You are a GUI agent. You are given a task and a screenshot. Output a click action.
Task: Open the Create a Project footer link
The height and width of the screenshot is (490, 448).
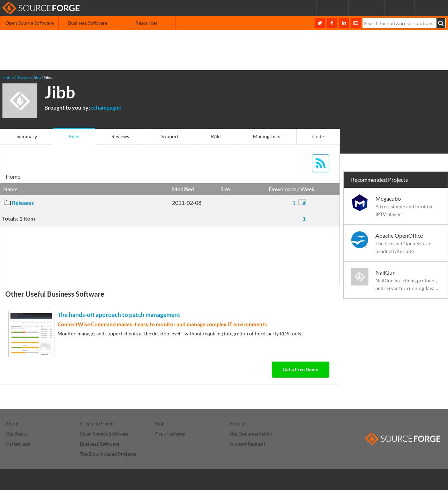pyautogui.click(x=97, y=424)
